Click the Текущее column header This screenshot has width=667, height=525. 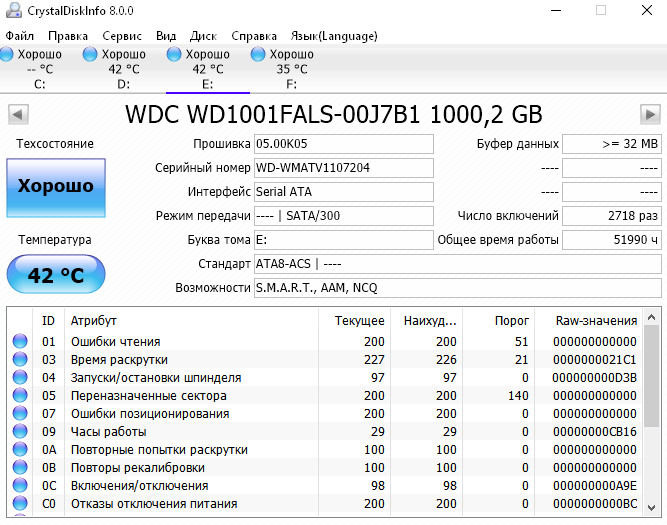pos(354,320)
